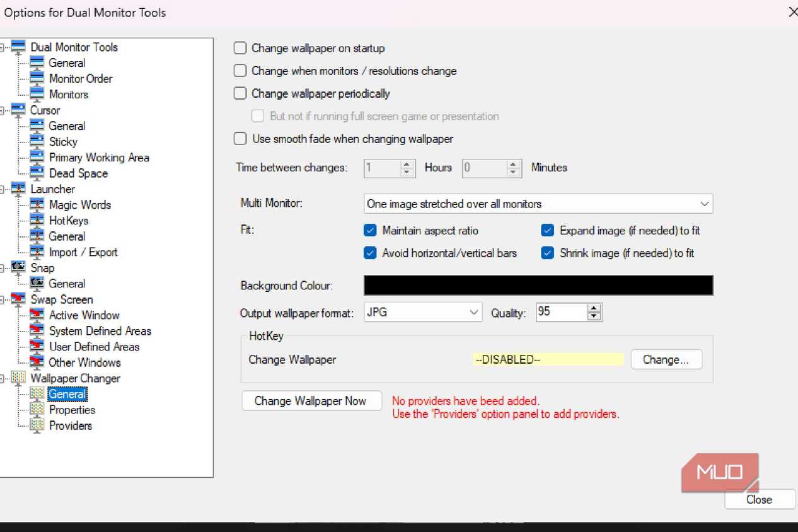Click the System Defined Areas icon

[x=37, y=330]
